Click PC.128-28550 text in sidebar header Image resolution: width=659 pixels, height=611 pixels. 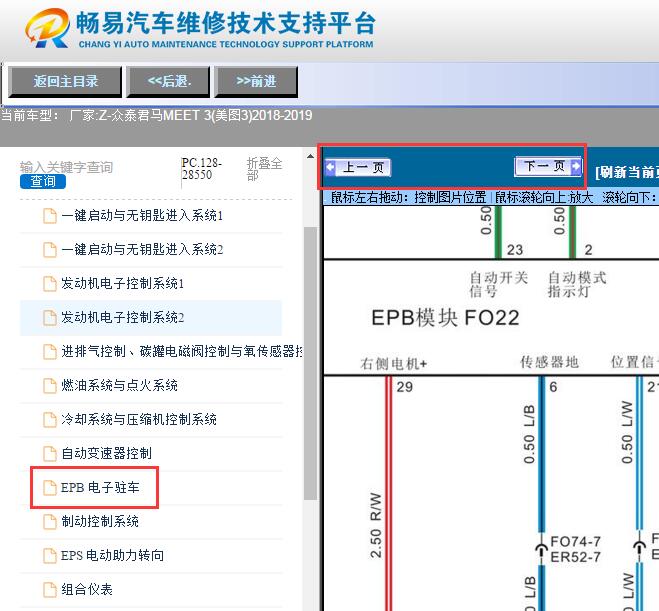click(202, 169)
